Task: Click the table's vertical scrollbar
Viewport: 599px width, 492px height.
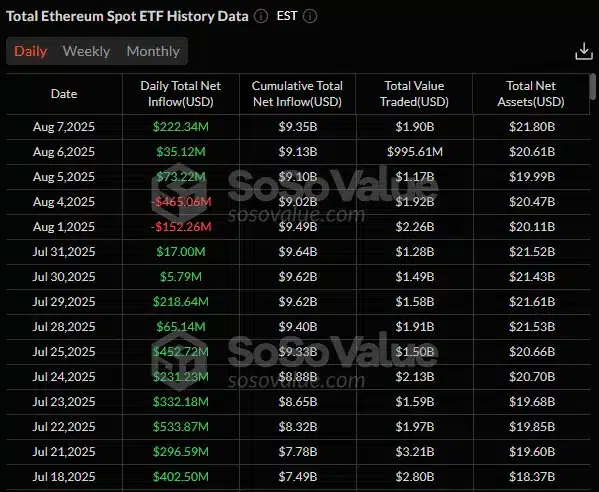Action: point(593,87)
